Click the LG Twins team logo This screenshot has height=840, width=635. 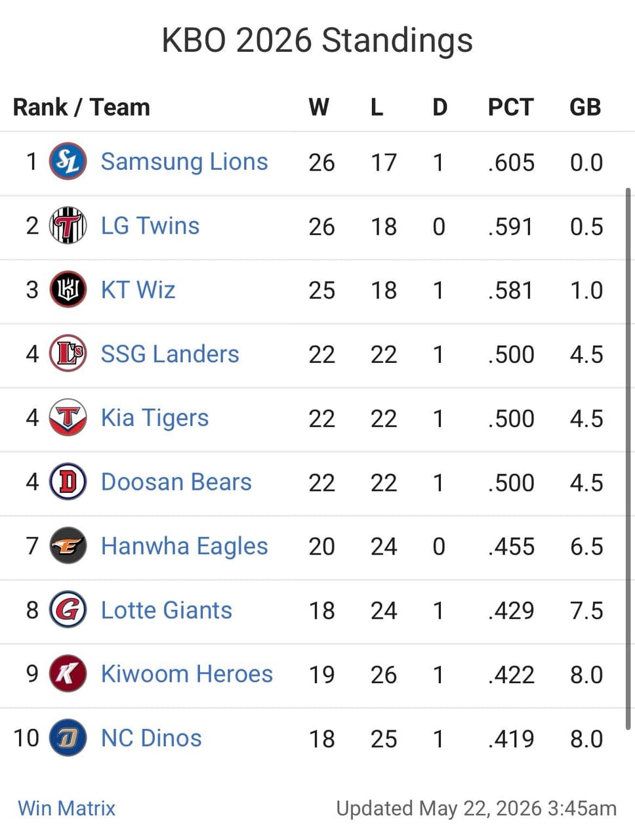point(68,226)
